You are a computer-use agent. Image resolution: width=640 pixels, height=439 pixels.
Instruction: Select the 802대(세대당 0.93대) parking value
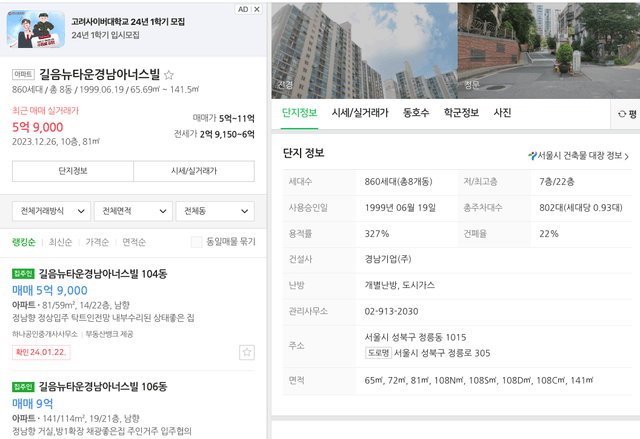pos(580,208)
